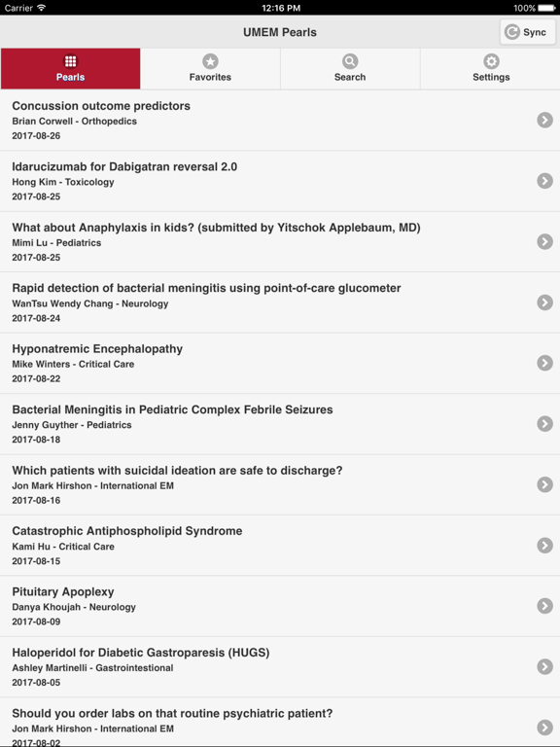Select Bacterial Meningitis in Pediatric Complex Febrile Seizures

[x=280, y=424]
